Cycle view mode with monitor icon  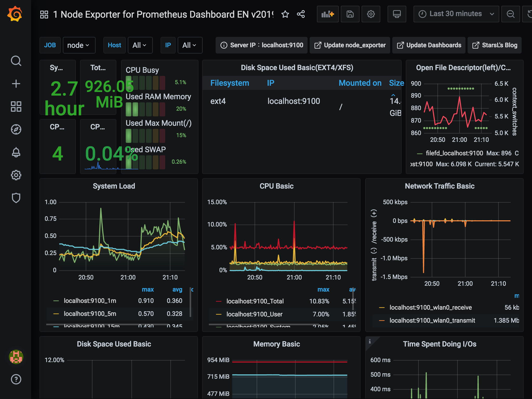(x=397, y=14)
